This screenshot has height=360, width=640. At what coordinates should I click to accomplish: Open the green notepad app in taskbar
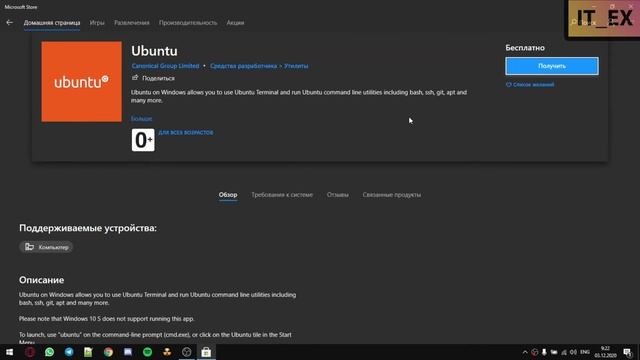88,352
